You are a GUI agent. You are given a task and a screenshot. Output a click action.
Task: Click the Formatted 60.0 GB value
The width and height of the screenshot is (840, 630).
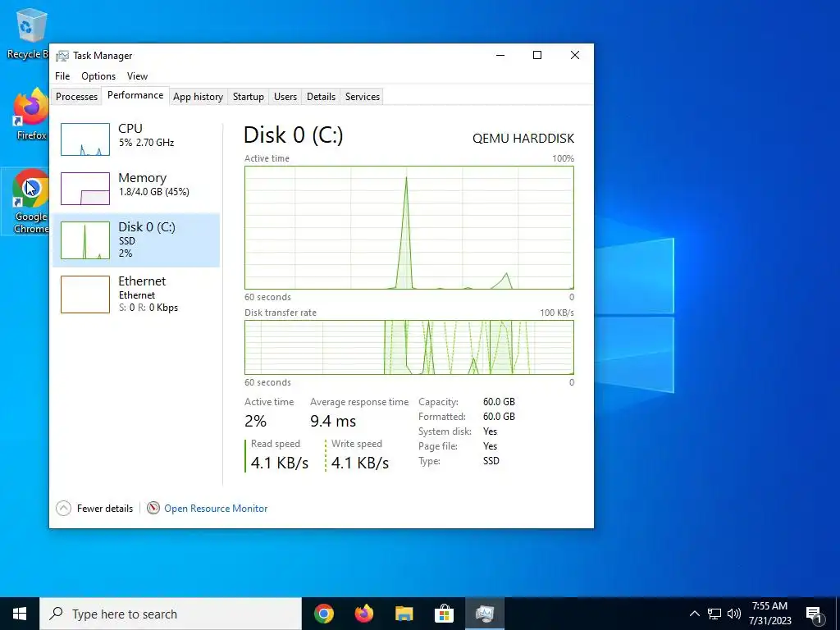[499, 417]
